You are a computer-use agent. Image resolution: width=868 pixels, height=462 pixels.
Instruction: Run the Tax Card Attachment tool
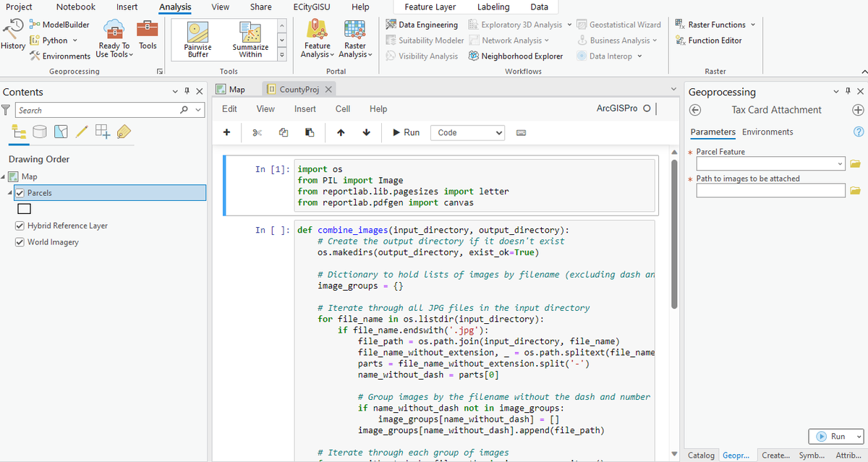[x=830, y=436]
